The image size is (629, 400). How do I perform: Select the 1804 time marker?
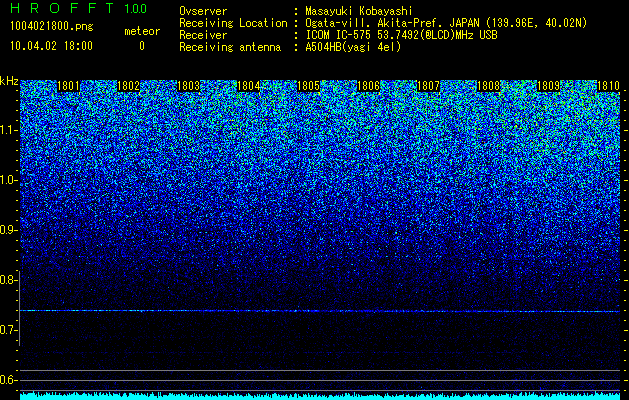[x=248, y=86]
